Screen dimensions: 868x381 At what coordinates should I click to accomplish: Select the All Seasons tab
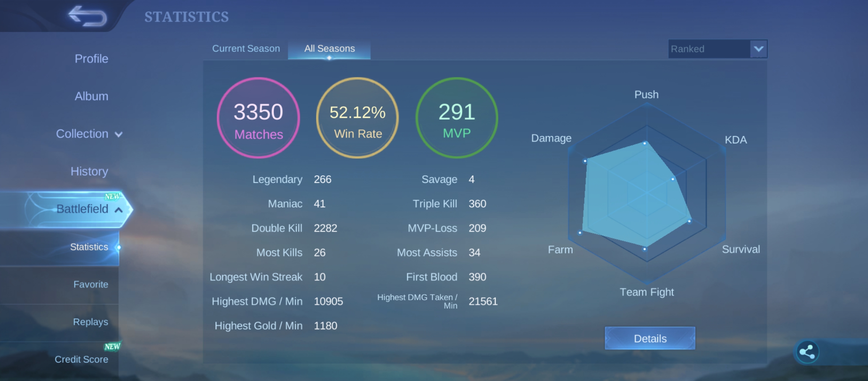(329, 49)
